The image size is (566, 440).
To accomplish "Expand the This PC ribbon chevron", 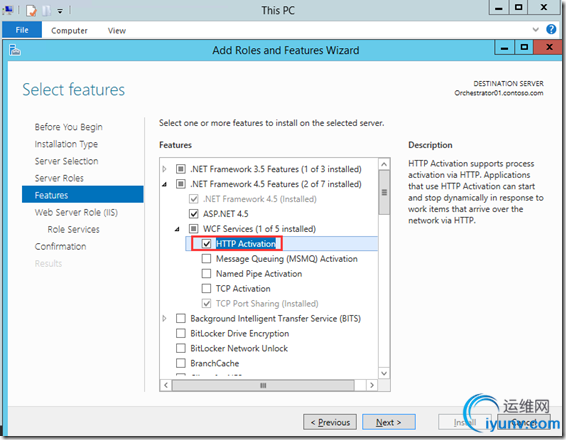I will 536,30.
